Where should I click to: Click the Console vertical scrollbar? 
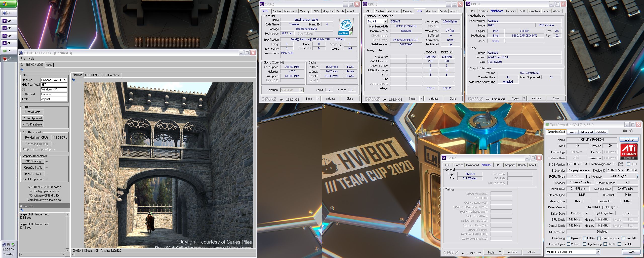(68, 232)
